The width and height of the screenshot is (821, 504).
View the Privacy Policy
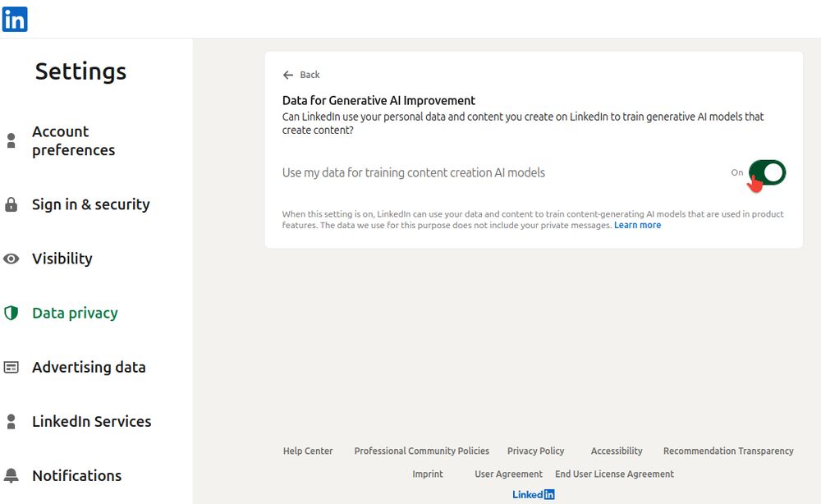point(535,451)
